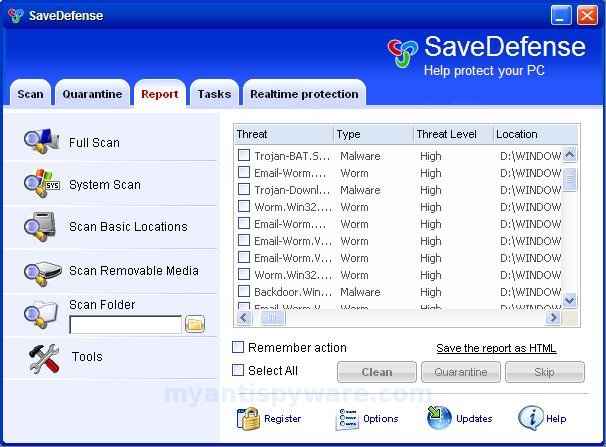Open the Tools hammer and wrench icon
The height and width of the screenshot is (447, 606).
(44, 359)
